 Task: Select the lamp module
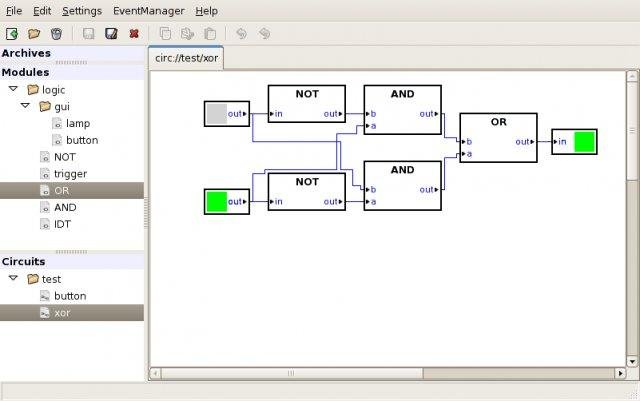point(78,123)
